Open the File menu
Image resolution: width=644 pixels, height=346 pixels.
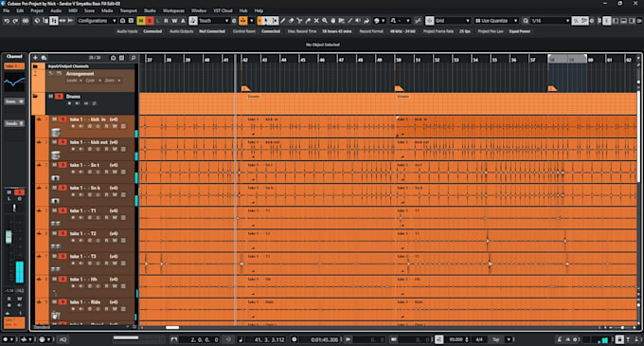pyautogui.click(x=7, y=10)
